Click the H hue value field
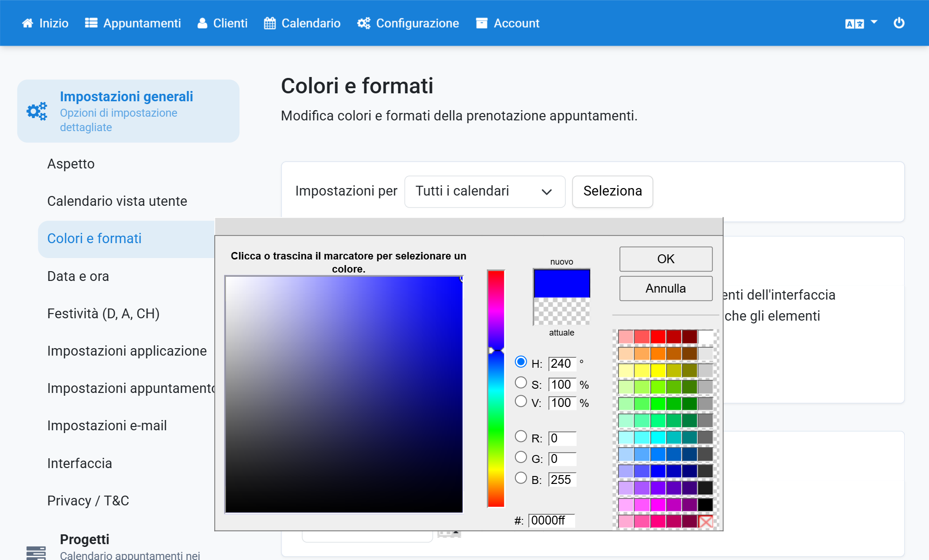Image resolution: width=929 pixels, height=560 pixels. [x=562, y=364]
